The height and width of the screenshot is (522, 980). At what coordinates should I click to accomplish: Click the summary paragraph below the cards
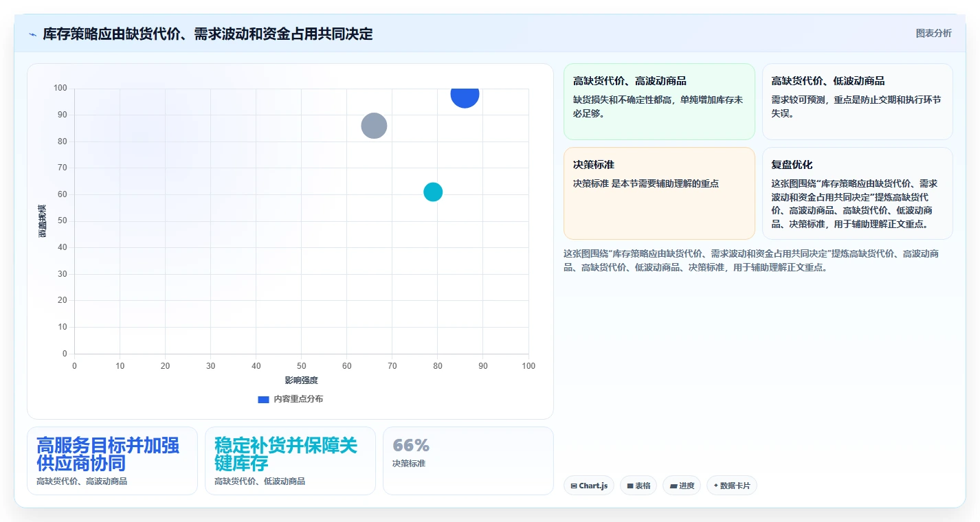click(x=751, y=261)
